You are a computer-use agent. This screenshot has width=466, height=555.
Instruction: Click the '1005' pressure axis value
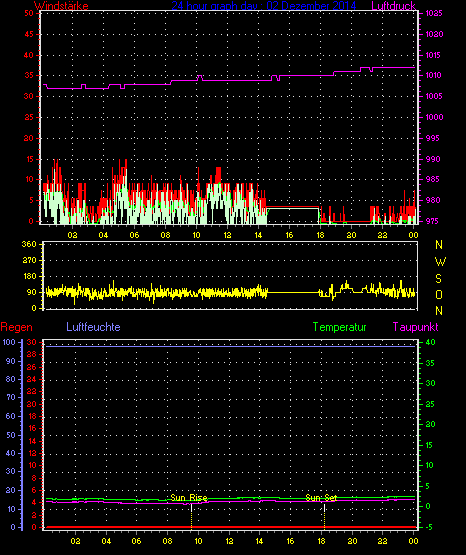(x=434, y=96)
